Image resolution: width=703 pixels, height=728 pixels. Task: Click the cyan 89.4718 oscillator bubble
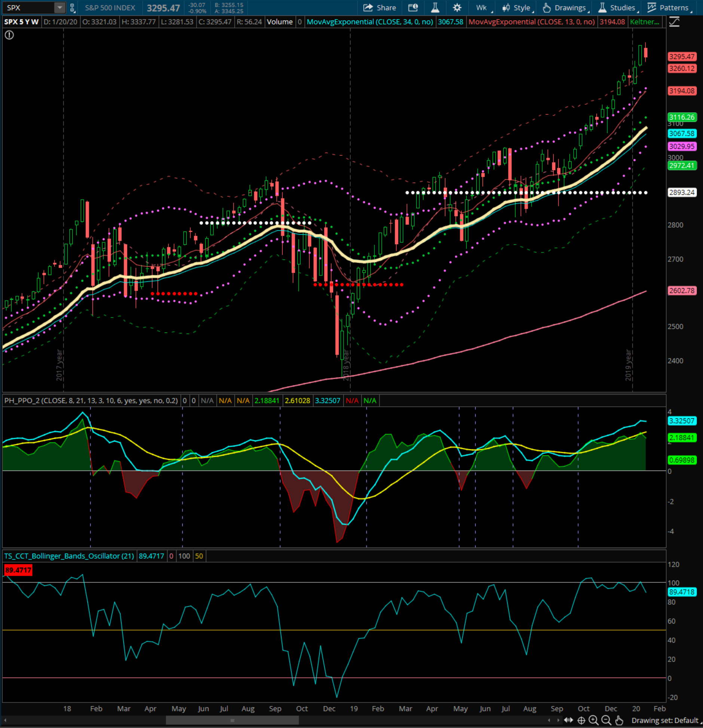[x=682, y=592]
